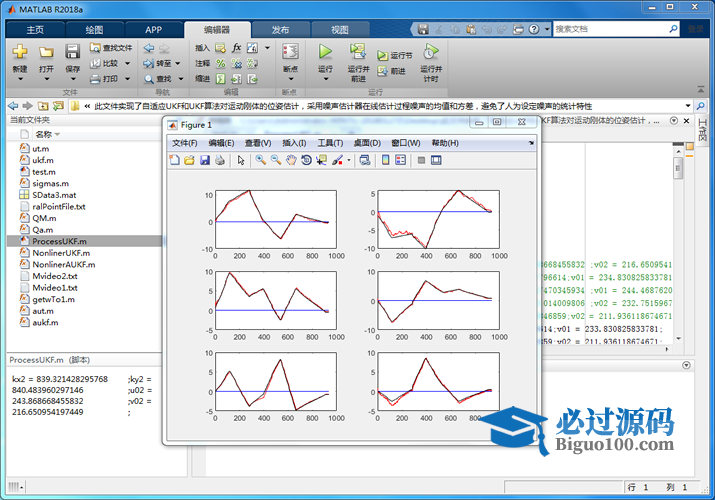Image resolution: width=715 pixels, height=500 pixels.
Task: Click Open File icon in Figure toolbar
Action: pos(190,160)
